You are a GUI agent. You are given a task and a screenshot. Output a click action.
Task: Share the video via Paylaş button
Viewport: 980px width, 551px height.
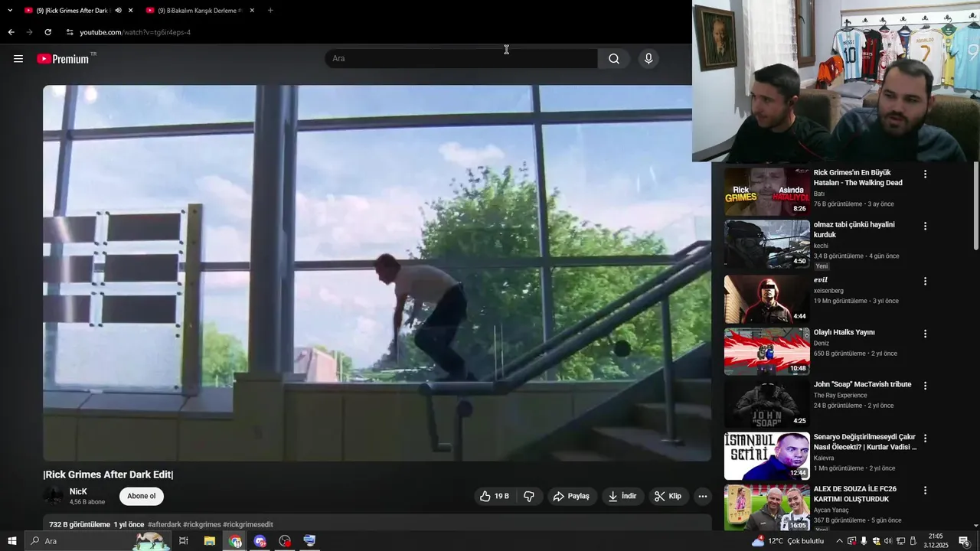tap(571, 496)
